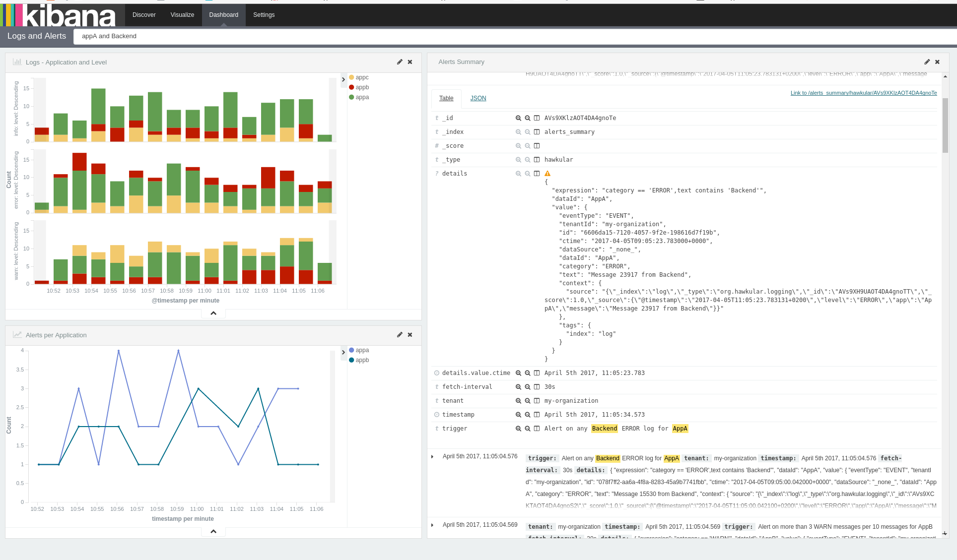Click the Alerts per Application line chart icon
Screen dimensions: 957x560
click(x=17, y=335)
